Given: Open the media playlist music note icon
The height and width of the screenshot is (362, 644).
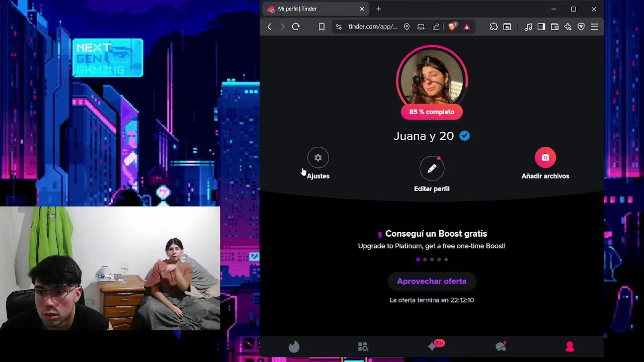Looking at the screenshot, I should click(528, 27).
